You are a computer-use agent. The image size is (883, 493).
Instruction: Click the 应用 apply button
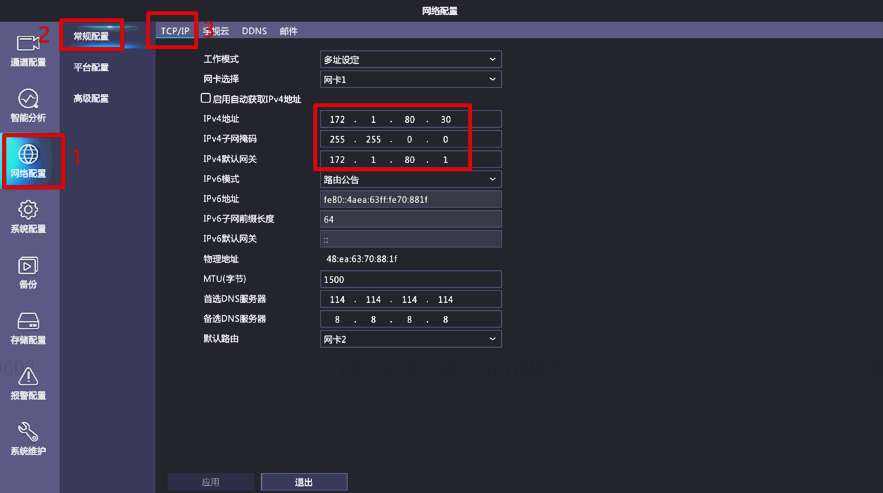[x=211, y=482]
